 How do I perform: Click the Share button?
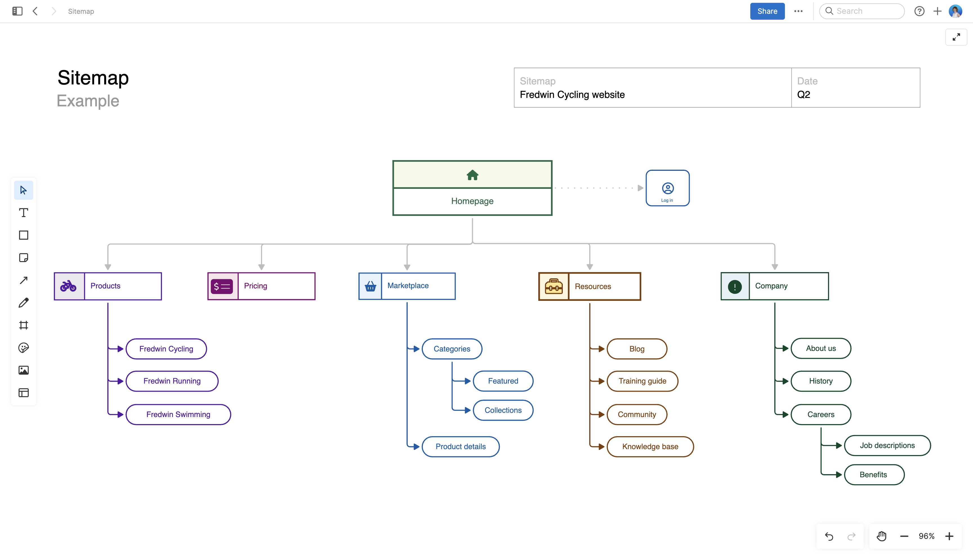767,11
